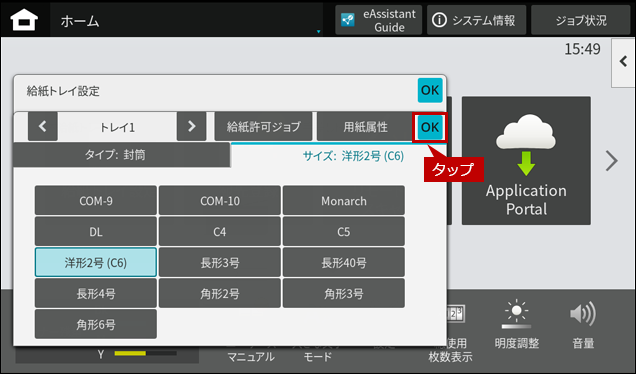Open the ジョブ状況 job status
636x374 pixels.
580,20
